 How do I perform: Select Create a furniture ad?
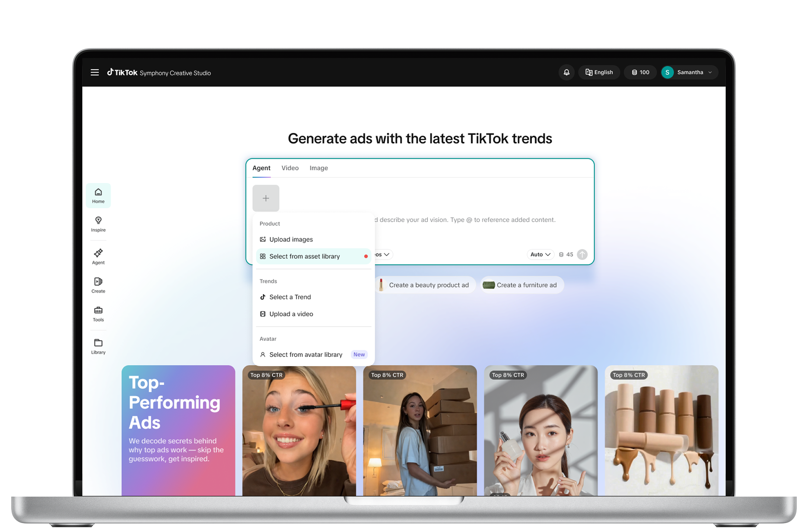(x=522, y=285)
